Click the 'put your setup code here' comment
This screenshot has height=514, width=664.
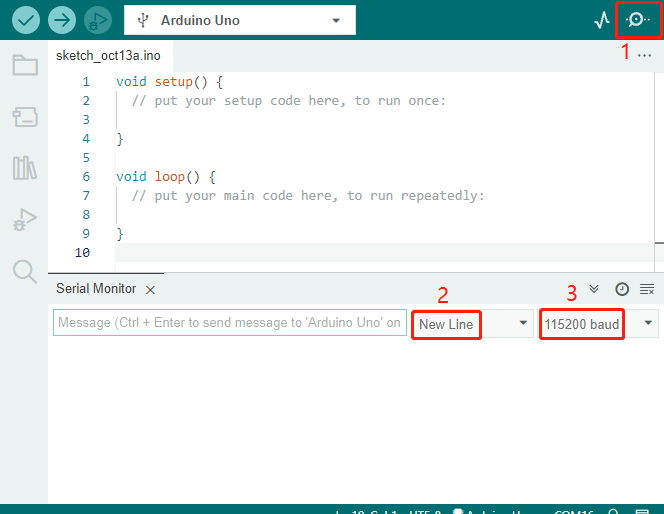(x=288, y=101)
